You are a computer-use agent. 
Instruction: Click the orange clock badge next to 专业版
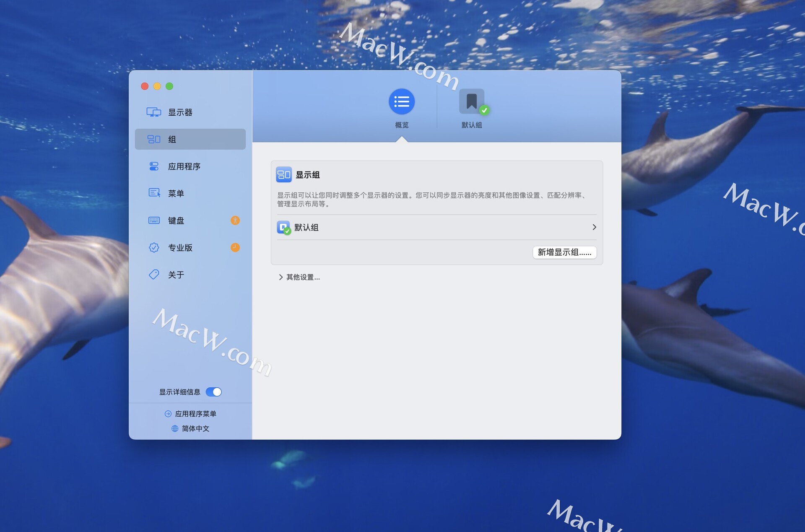235,248
